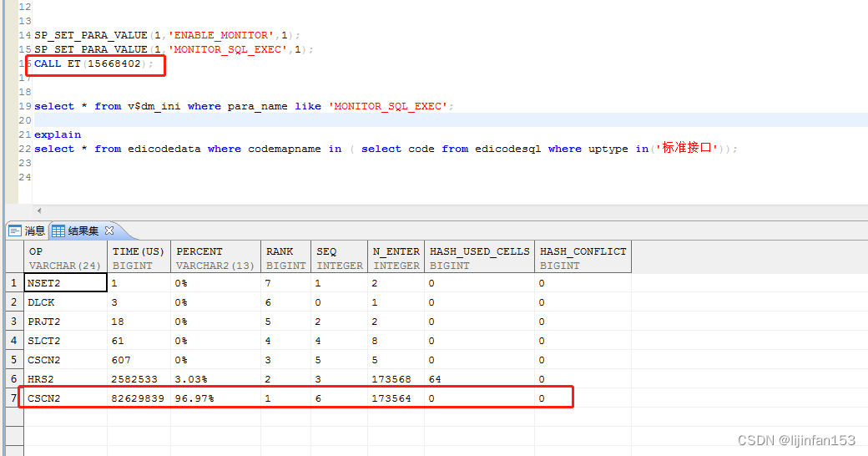Click the percent value 96.97%
868x456 pixels.
coord(194,398)
